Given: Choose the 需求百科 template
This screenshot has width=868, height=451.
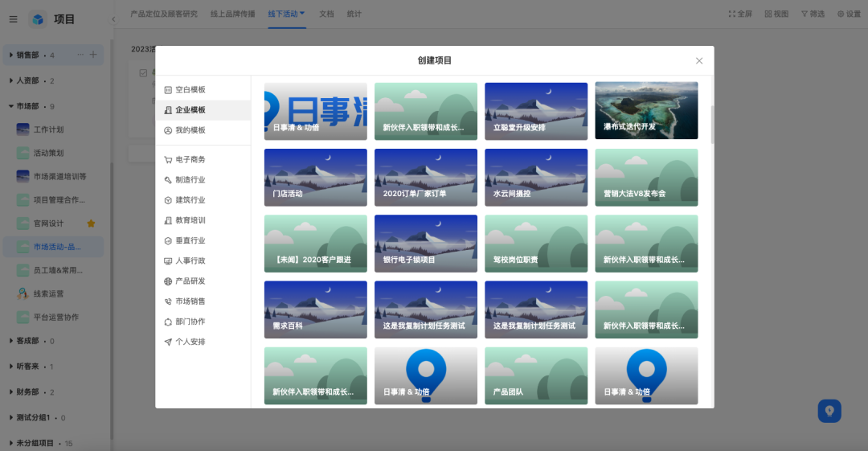Looking at the screenshot, I should click(x=316, y=310).
